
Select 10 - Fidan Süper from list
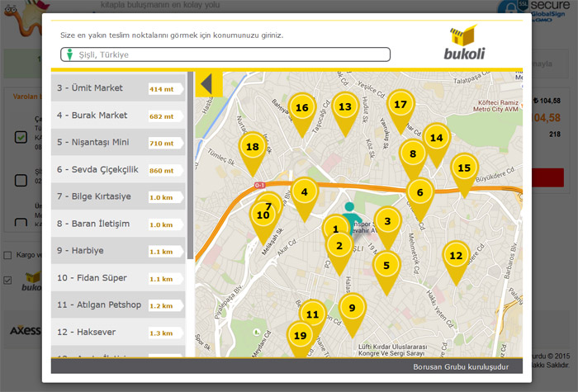pos(118,278)
